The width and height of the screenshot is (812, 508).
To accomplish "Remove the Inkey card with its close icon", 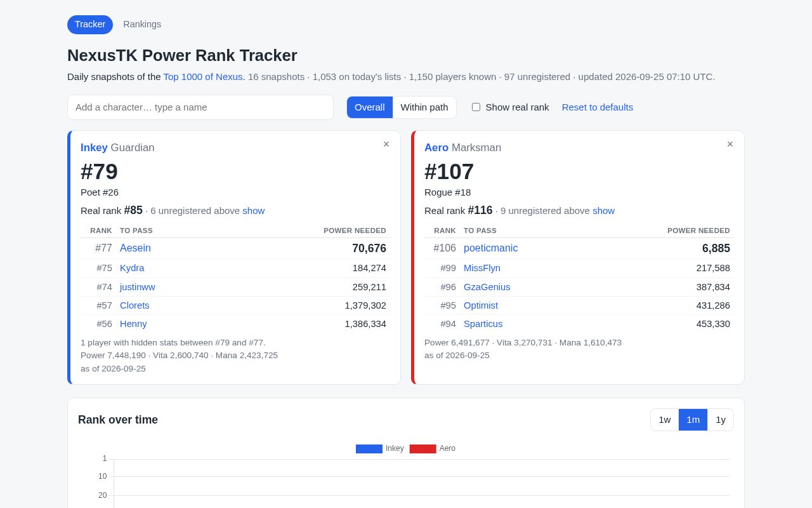I will pyautogui.click(x=386, y=145).
